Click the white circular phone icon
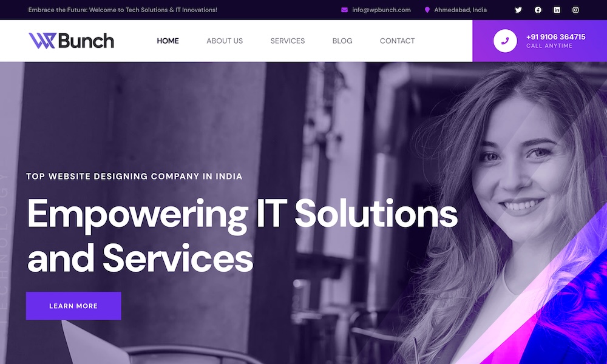 [505, 41]
